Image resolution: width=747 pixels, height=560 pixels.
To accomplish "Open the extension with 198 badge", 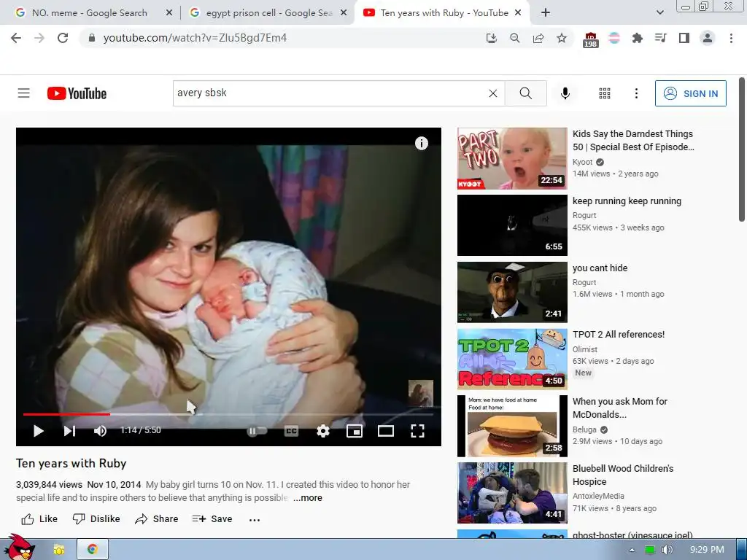I will 590,39.
